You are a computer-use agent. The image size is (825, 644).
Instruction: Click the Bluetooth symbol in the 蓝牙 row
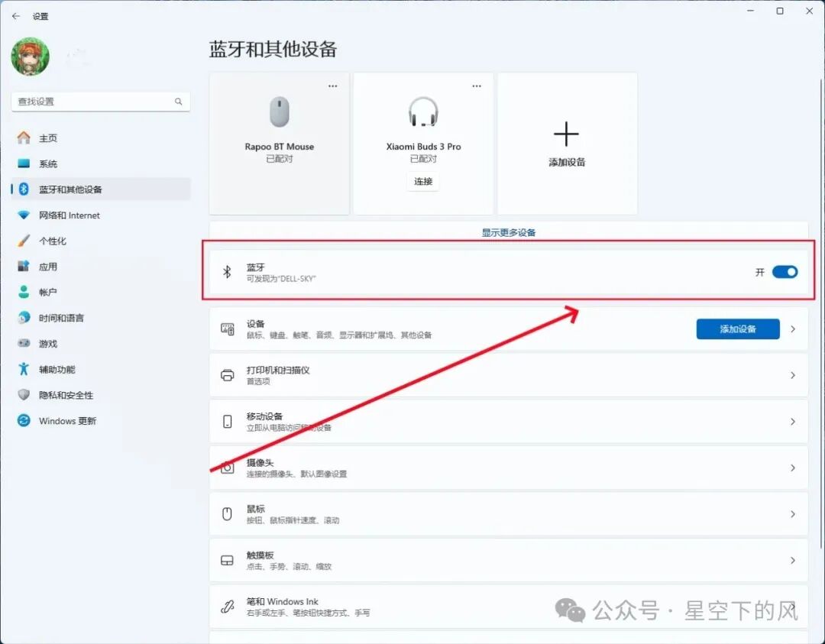[x=227, y=272]
